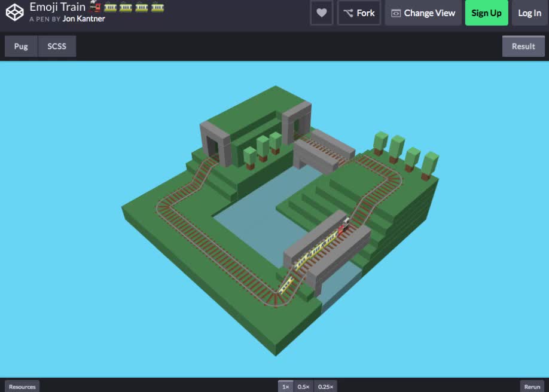The width and height of the screenshot is (549, 392).
Task: Set preview scale to 1×
Action: tap(285, 387)
